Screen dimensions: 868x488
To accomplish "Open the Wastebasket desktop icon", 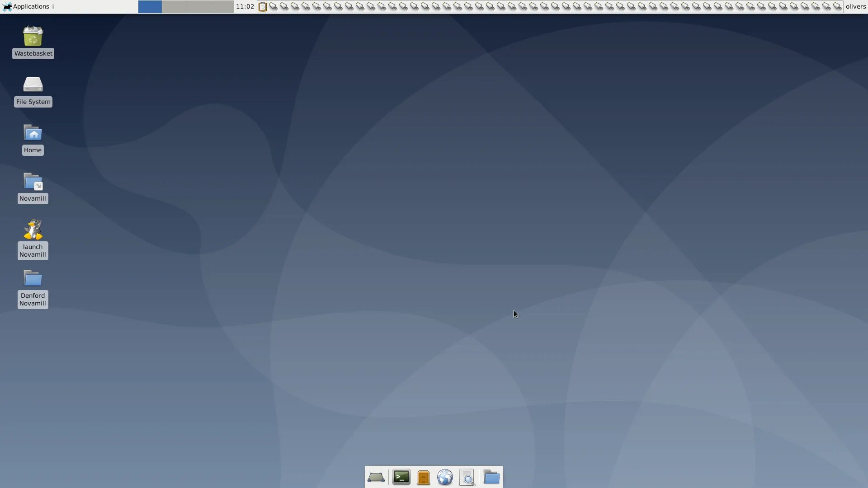I will click(33, 36).
